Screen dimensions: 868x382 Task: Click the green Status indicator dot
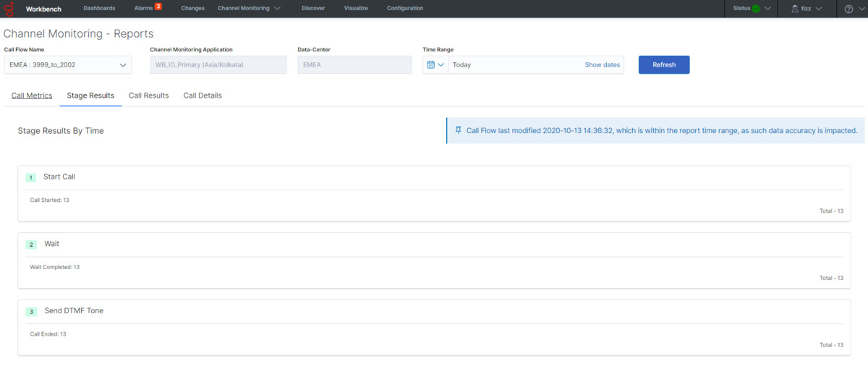(756, 9)
